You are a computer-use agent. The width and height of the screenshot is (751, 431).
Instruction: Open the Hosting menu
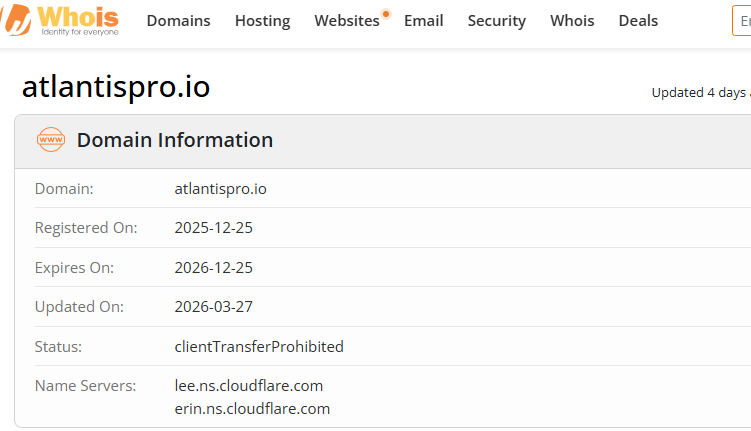(262, 21)
